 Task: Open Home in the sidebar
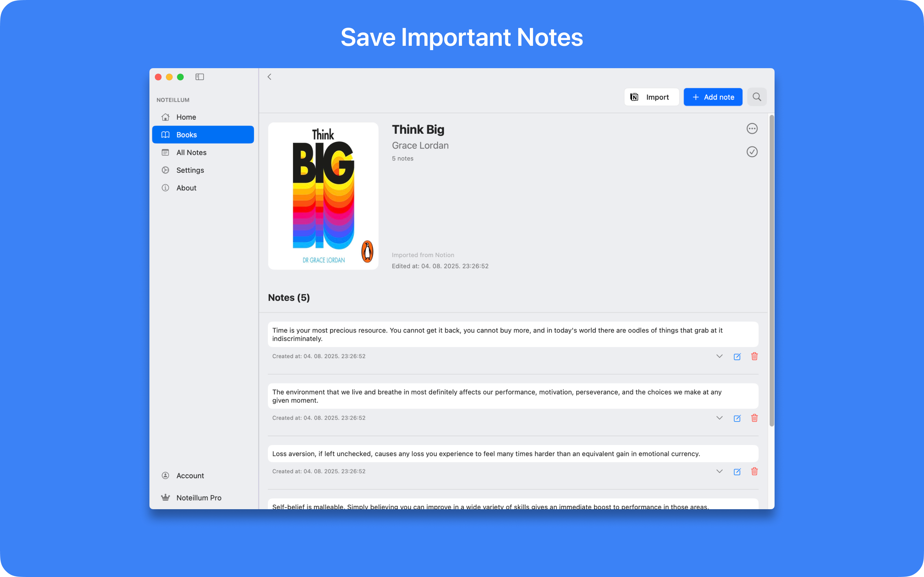(186, 117)
